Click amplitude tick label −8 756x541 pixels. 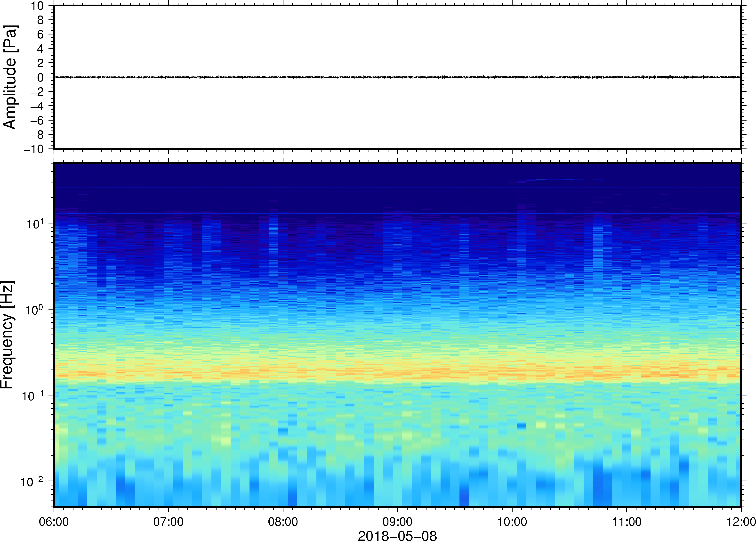37,135
